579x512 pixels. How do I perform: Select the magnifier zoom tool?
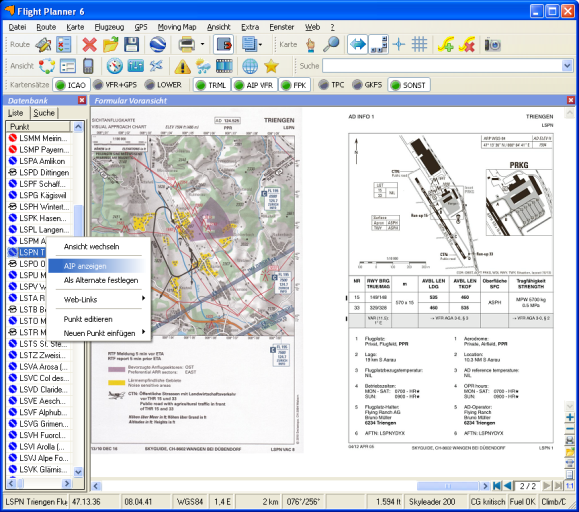pos(331,45)
